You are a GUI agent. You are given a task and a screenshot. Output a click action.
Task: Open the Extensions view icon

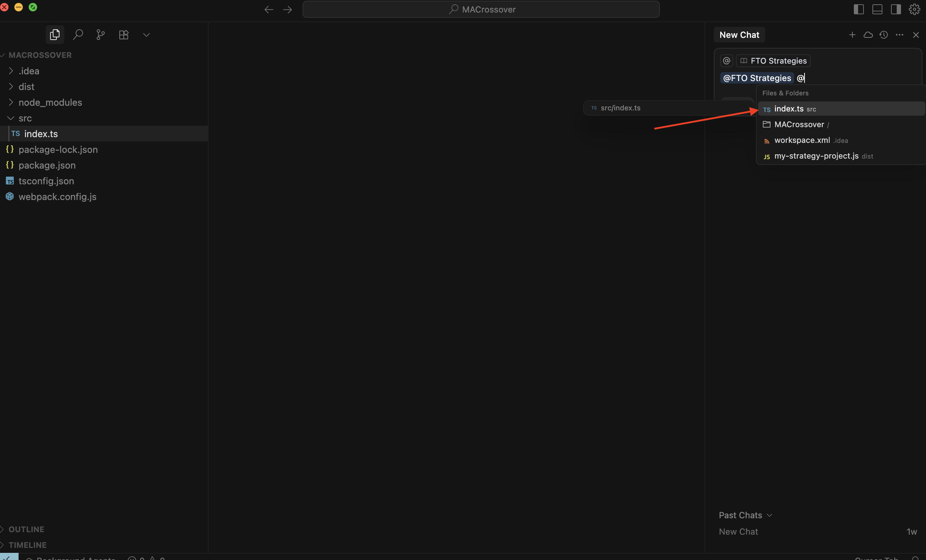[x=124, y=35]
